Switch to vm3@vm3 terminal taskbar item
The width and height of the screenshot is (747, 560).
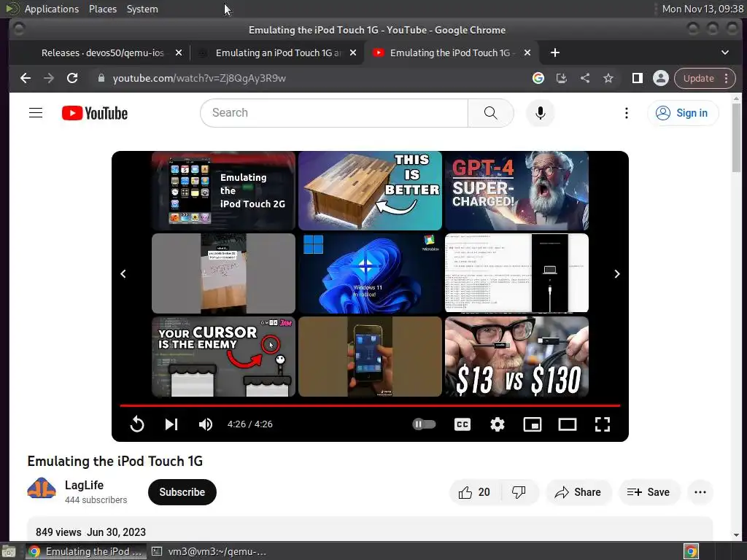[209, 551]
